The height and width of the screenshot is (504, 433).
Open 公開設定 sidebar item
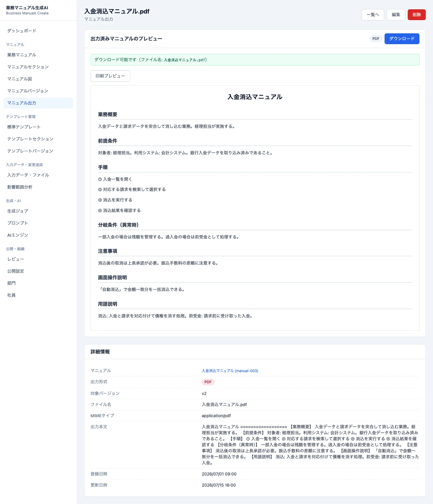point(38,271)
